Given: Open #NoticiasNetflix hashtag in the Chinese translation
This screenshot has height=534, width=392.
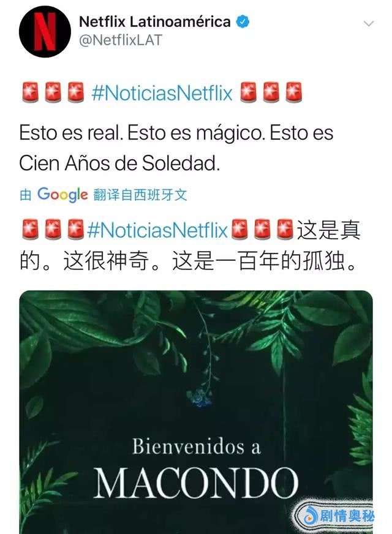Looking at the screenshot, I should tap(157, 230).
